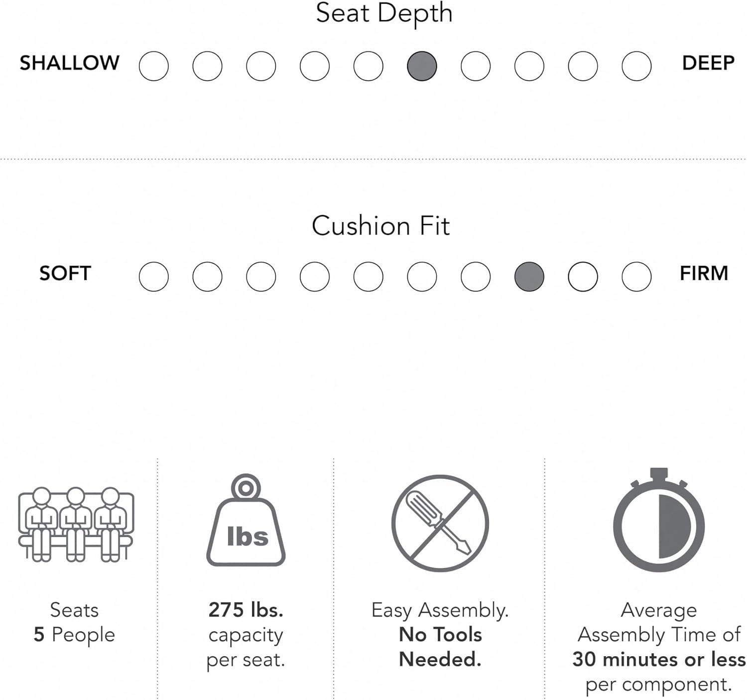Click the lbs weight icon
Image resolution: width=747 pixels, height=700 pixels.
point(246,521)
